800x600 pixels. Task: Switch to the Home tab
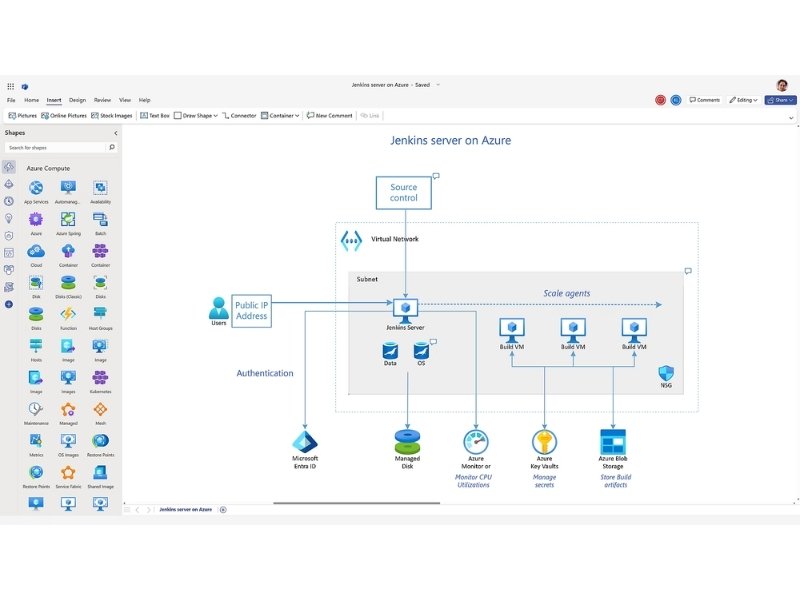click(31, 100)
